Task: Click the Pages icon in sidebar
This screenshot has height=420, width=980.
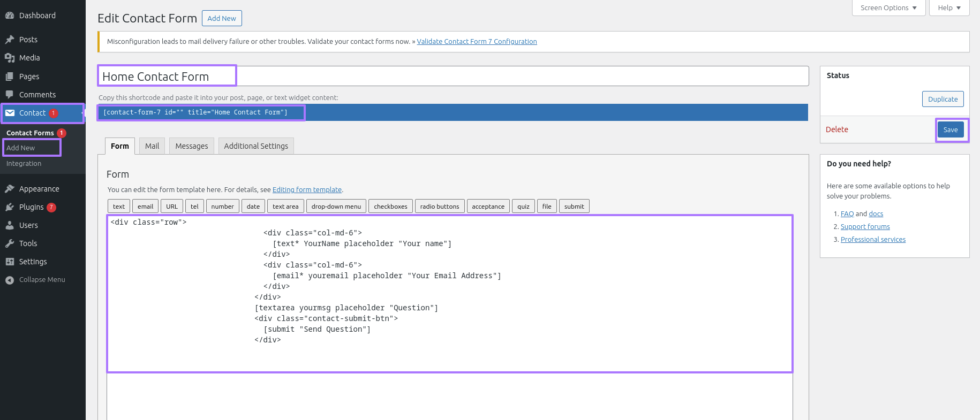Action: tap(10, 77)
